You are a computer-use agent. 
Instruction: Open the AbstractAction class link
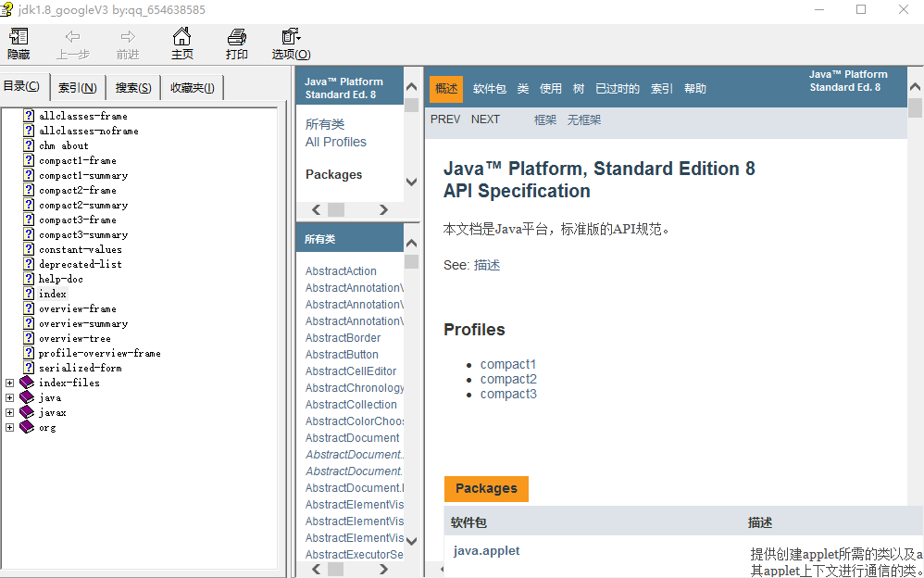(x=341, y=271)
